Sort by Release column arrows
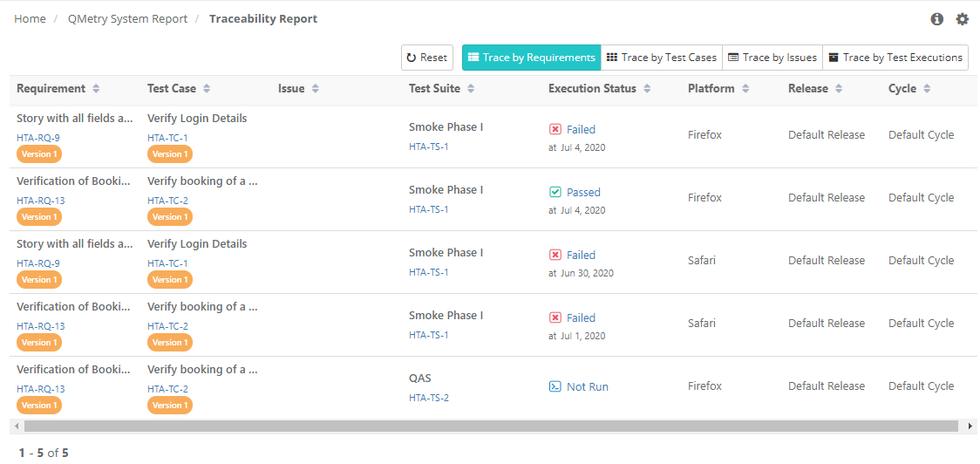This screenshot has height=464, width=980. (838, 89)
